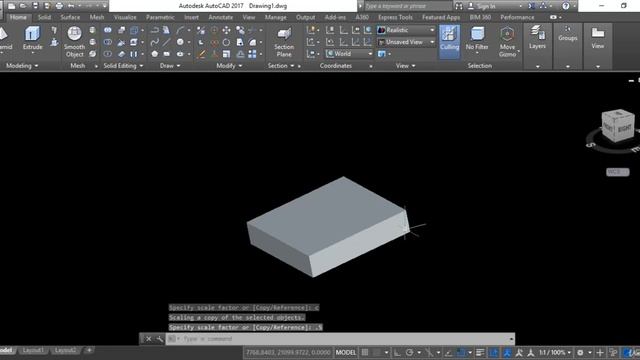640x360 pixels.
Task: Open the Realistic visual style dropdown
Action: pyautogui.click(x=406, y=30)
